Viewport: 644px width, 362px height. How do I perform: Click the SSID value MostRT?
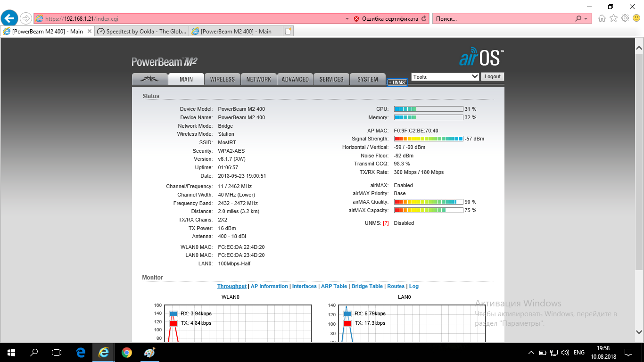226,142
